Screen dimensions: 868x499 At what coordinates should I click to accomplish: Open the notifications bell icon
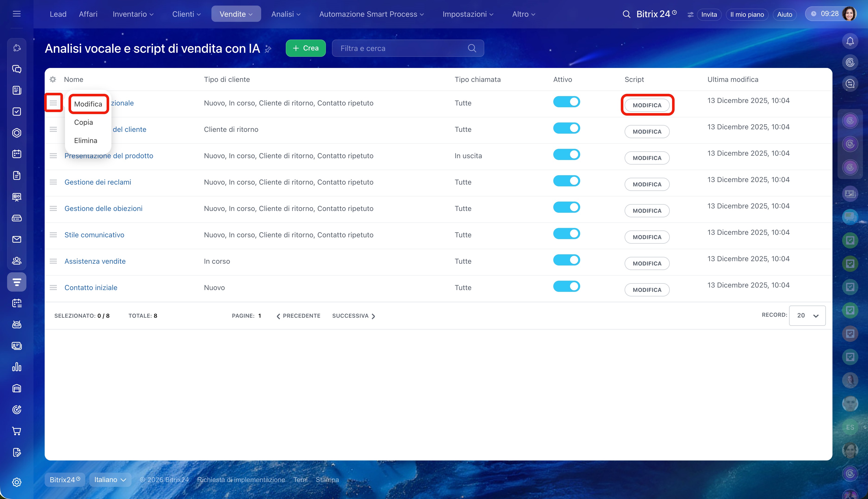coord(850,42)
